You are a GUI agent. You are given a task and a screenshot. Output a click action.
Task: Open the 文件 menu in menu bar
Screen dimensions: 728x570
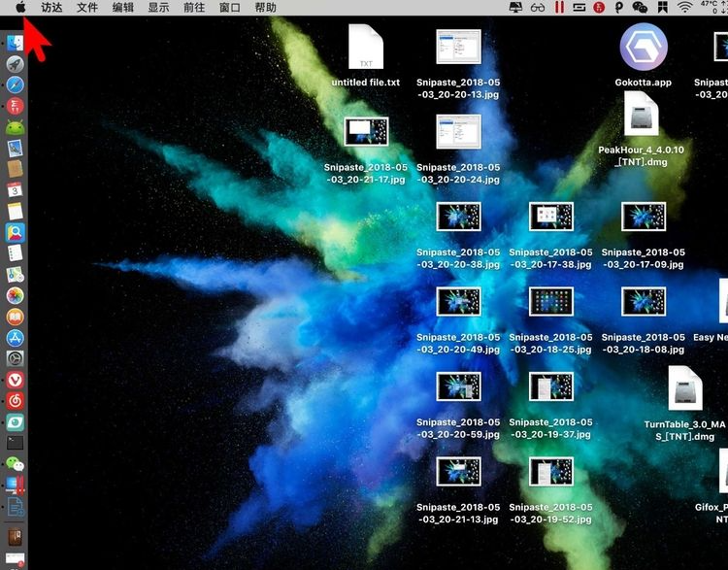87,8
